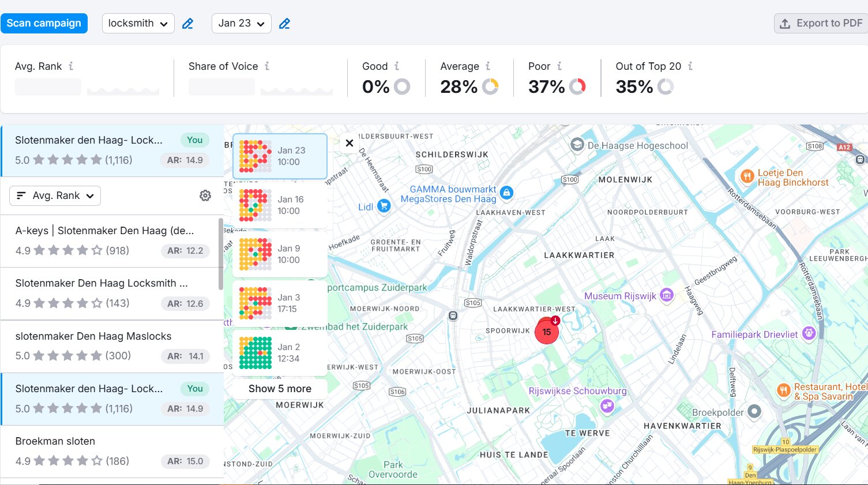Viewport: 868px width, 485px height.
Task: Click the LAAKKWARTIER district label
Action: (579, 255)
